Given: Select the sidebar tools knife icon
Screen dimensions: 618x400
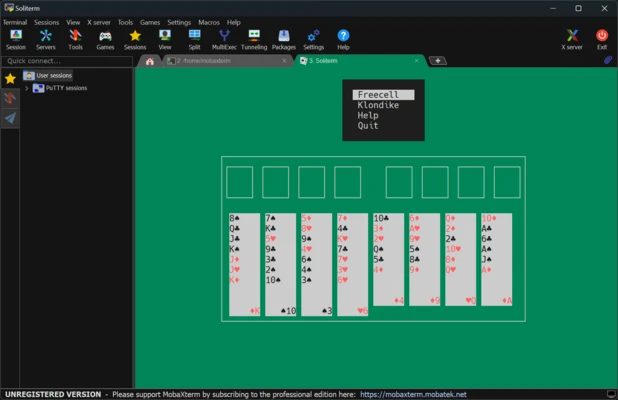Looking at the screenshot, I should (10, 98).
